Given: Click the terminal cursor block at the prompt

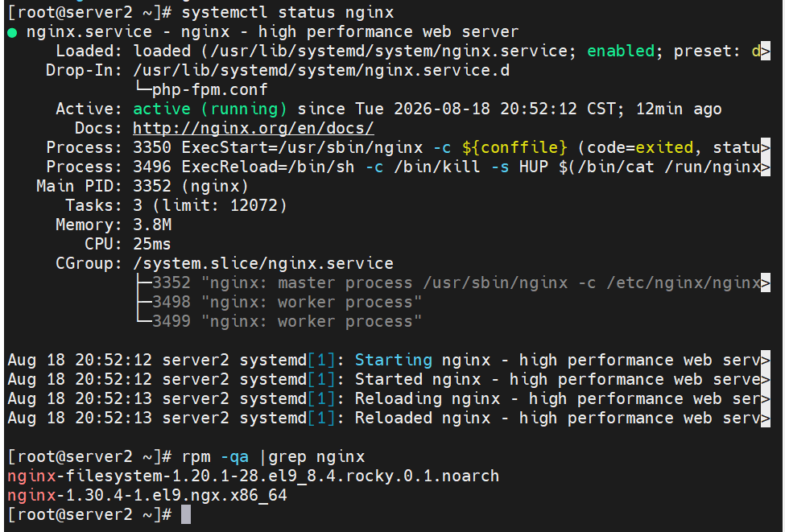Looking at the screenshot, I should pos(186,514).
